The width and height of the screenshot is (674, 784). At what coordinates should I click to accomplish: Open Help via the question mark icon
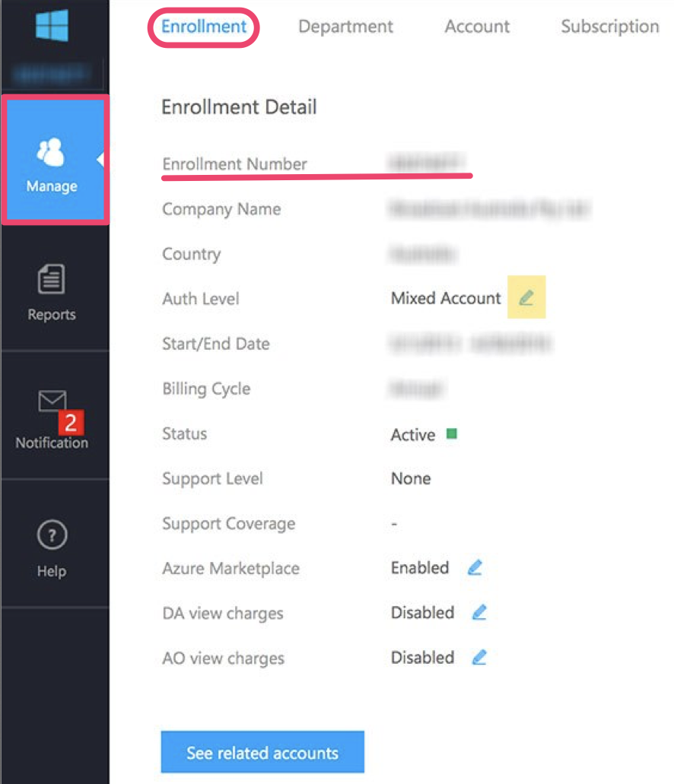tap(52, 536)
